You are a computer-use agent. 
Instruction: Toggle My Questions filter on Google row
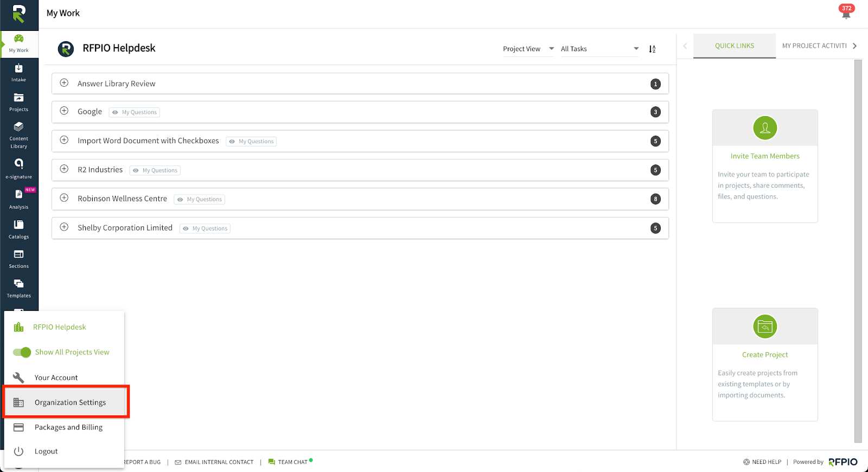point(134,112)
